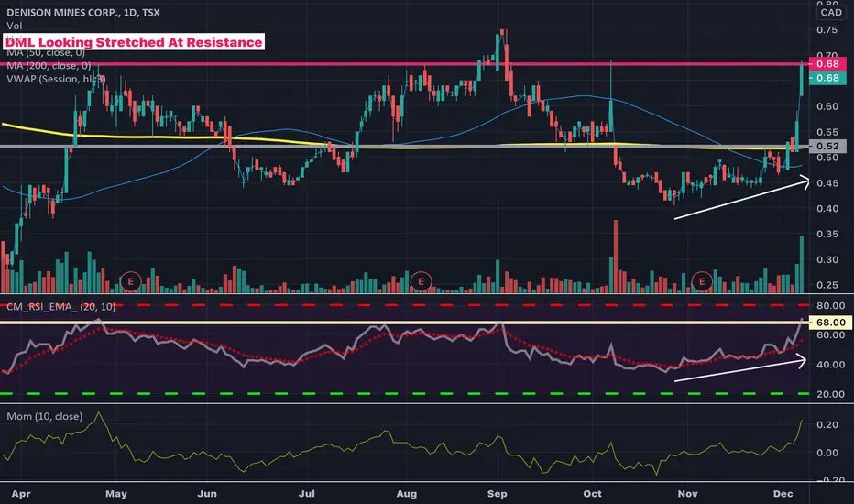Viewport: 854px width, 504px height.
Task: Open the CAD currency selector
Action: [x=831, y=13]
